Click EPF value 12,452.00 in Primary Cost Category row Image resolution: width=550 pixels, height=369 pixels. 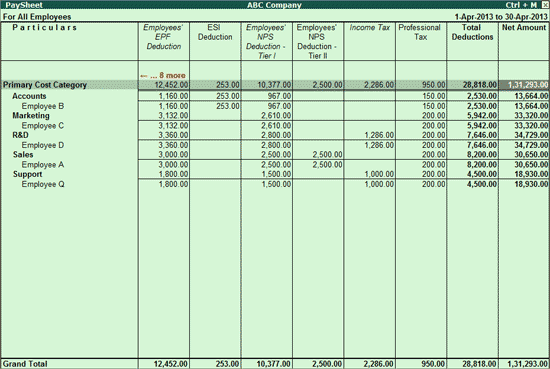point(171,85)
